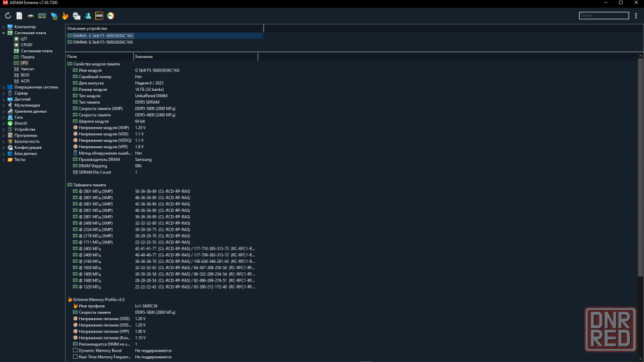Open the monitor diagnostics toolbar icon
The image size is (644, 362).
tap(54, 15)
